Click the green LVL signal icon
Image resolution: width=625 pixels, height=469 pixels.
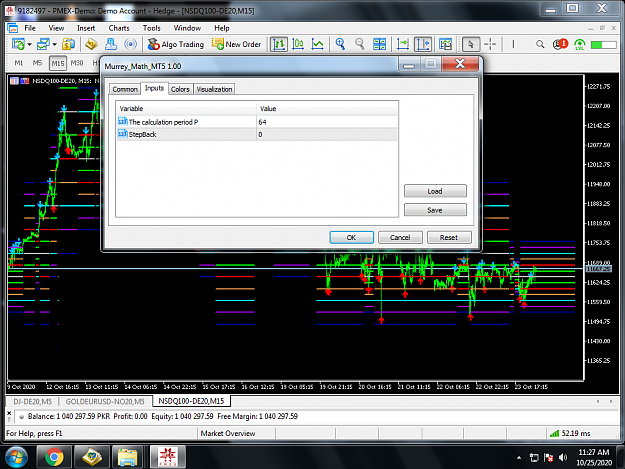(x=580, y=45)
